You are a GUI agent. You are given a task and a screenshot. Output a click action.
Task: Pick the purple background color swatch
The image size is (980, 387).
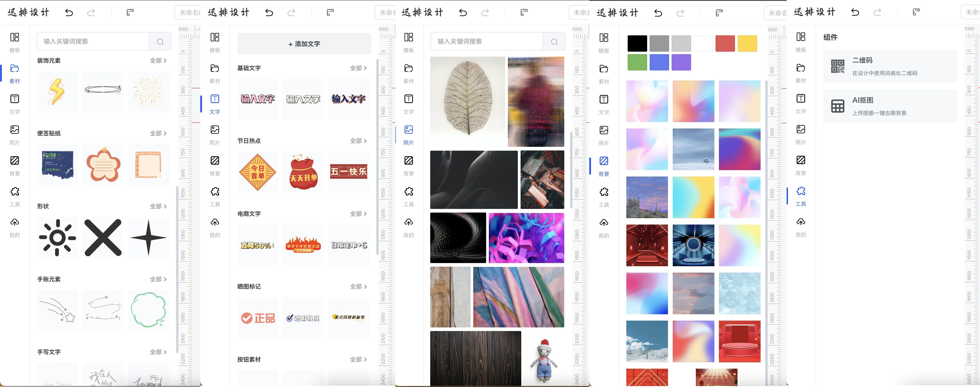click(681, 62)
